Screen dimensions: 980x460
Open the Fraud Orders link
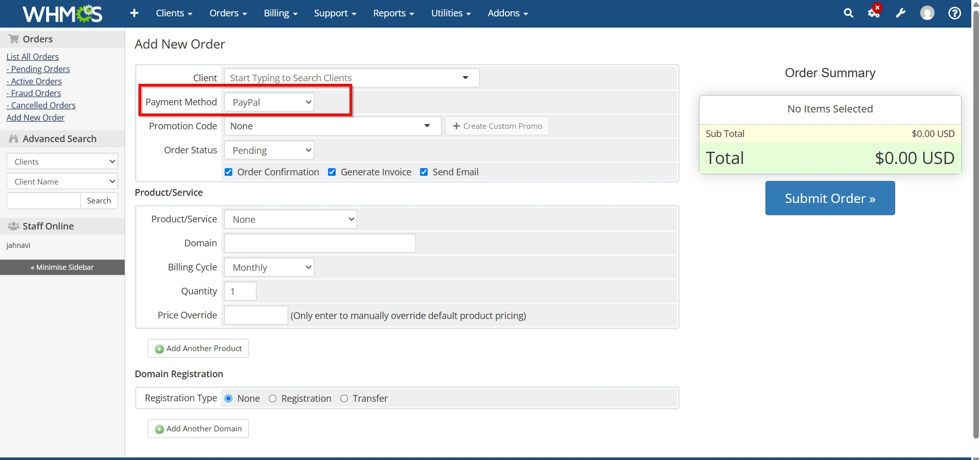point(34,93)
